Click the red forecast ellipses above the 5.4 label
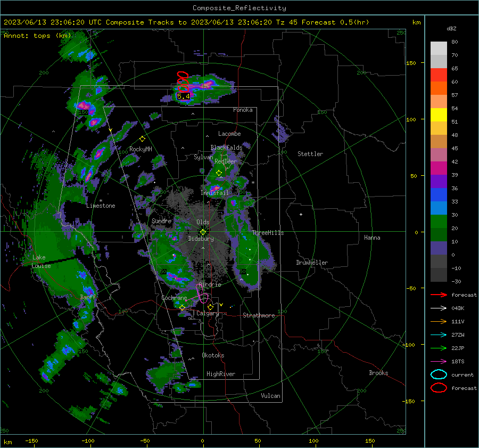 (183, 82)
